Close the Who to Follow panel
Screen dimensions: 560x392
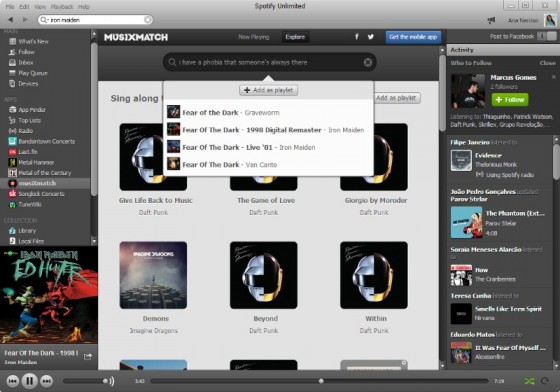click(548, 63)
